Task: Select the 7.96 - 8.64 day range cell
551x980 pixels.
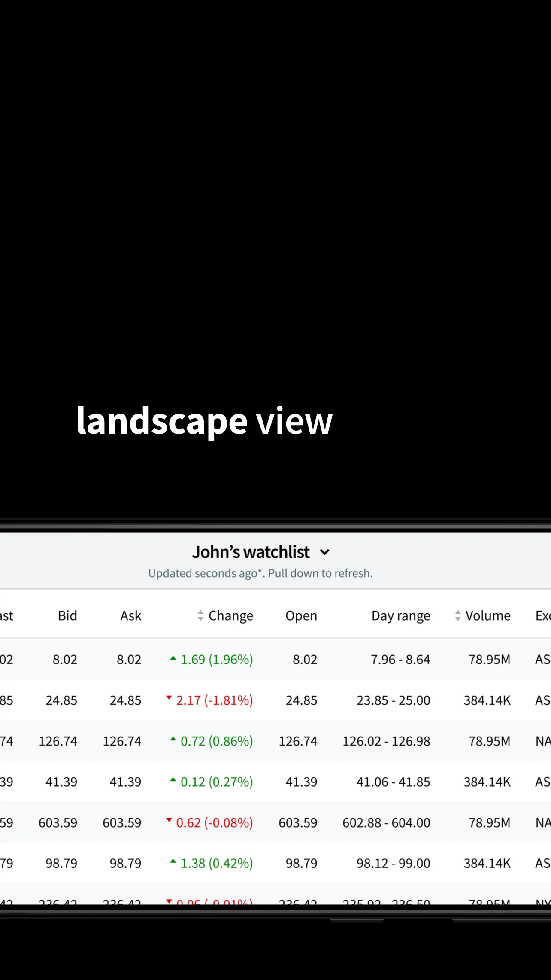Action: tap(400, 659)
